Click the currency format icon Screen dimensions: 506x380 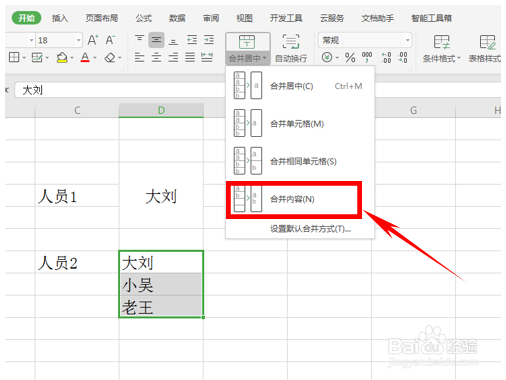click(327, 57)
